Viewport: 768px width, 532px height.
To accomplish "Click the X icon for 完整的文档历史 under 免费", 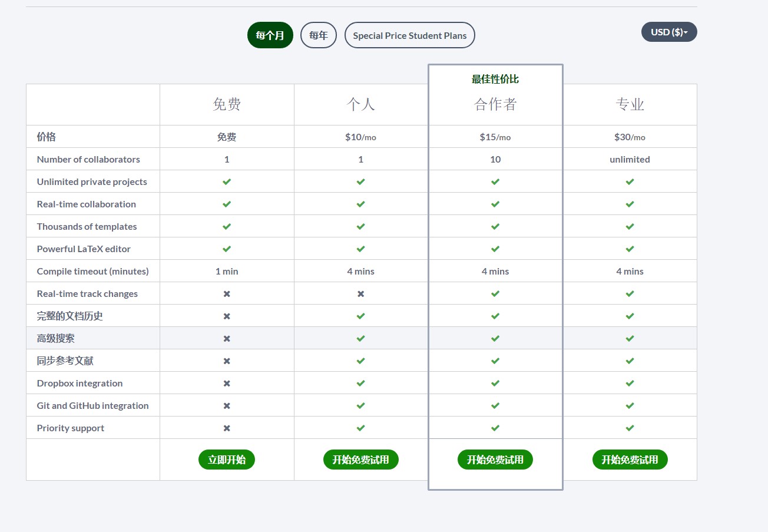I will coord(227,316).
